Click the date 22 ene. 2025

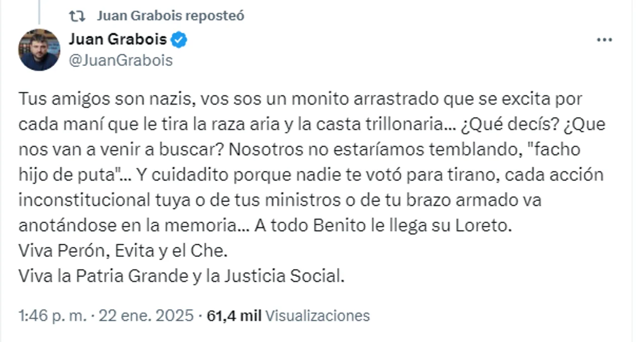click(146, 316)
